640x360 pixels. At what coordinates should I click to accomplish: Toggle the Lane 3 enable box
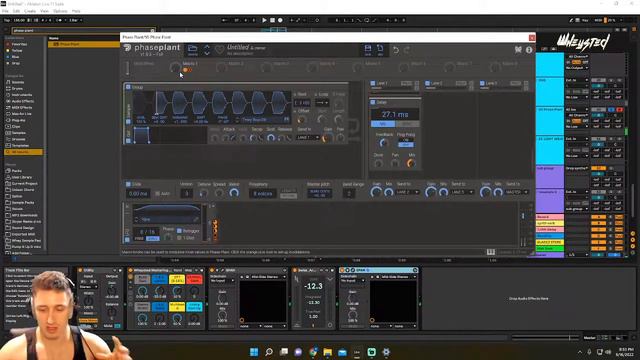482,83
